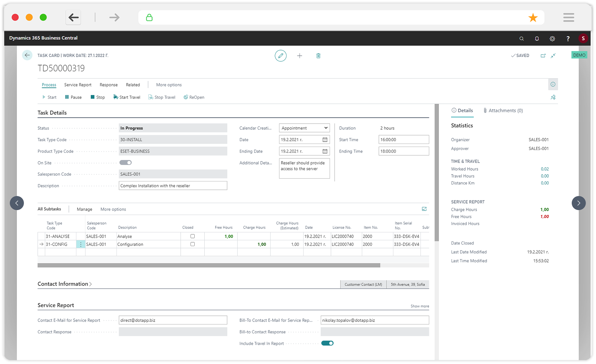The height and width of the screenshot is (364, 596).
Task: Click Additional Details text box
Action: [304, 168]
